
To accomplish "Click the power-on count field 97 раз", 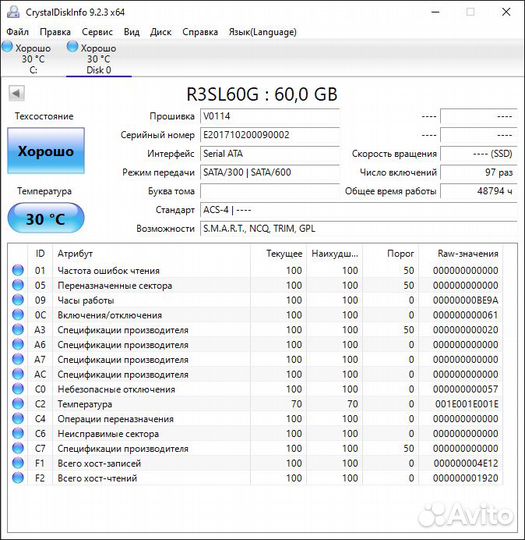I will [x=478, y=172].
